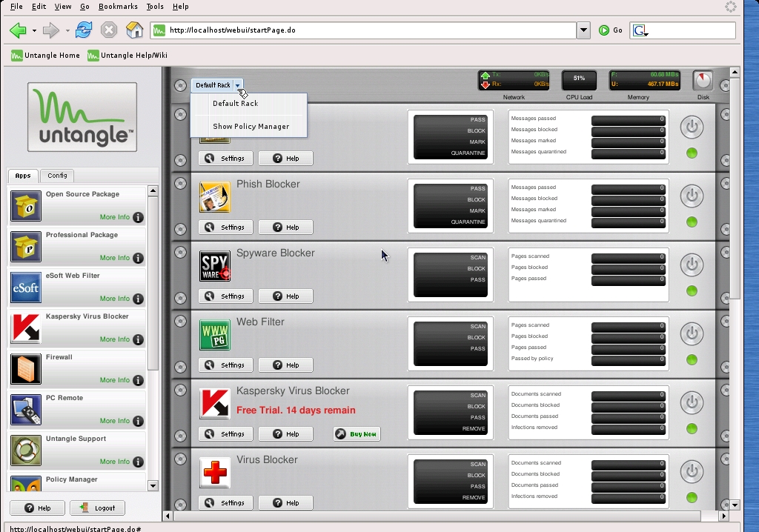The height and width of the screenshot is (532, 759).
Task: Click the Phish Blocker rack icon
Action: [x=215, y=197]
